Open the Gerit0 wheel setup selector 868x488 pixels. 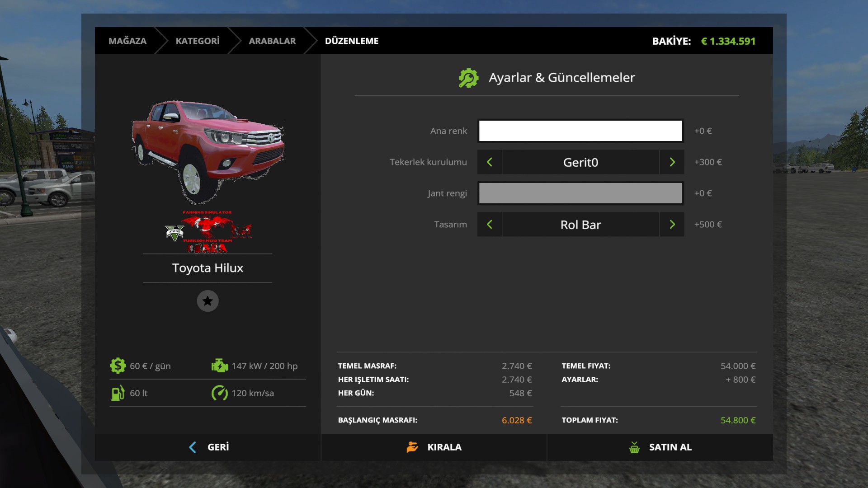click(x=581, y=162)
